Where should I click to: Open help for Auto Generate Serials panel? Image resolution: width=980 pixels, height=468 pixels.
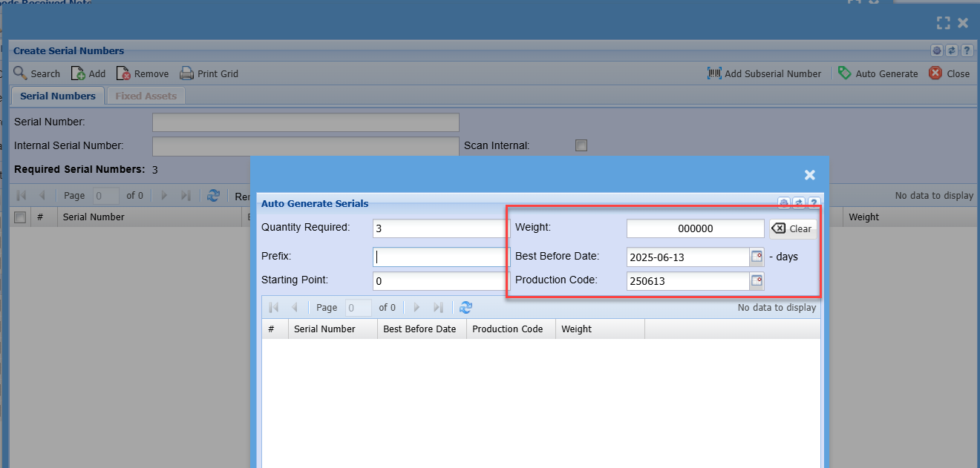[x=814, y=203]
